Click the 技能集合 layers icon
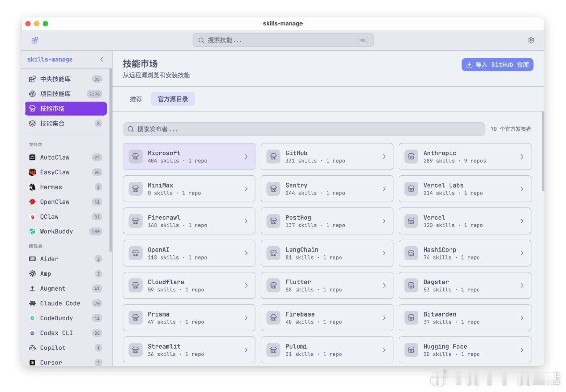Viewport: 566px width, 392px height. (32, 123)
